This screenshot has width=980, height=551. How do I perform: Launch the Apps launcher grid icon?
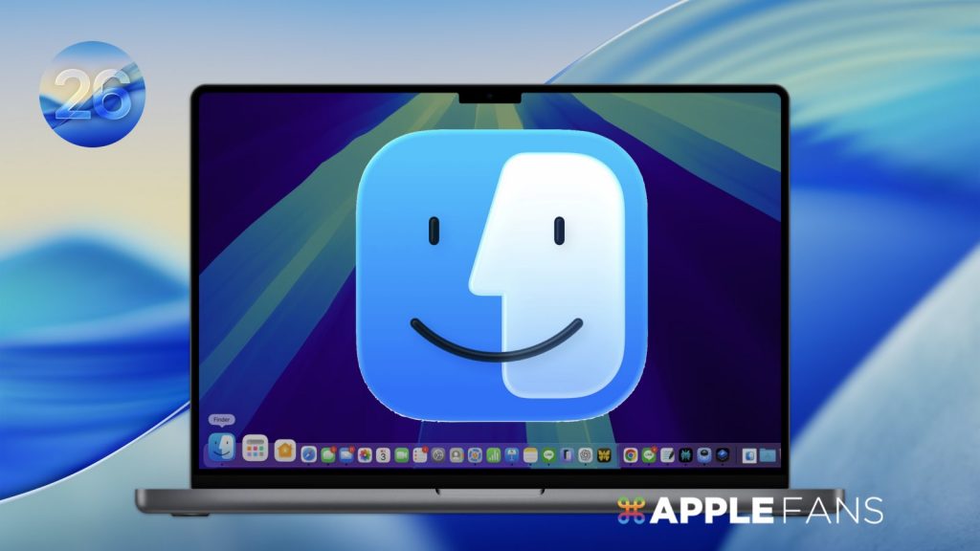255,448
